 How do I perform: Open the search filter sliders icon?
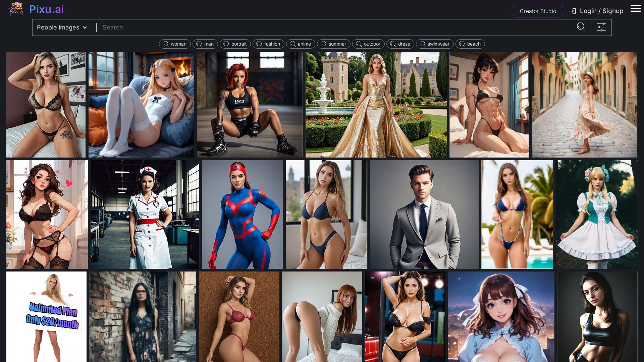[601, 27]
